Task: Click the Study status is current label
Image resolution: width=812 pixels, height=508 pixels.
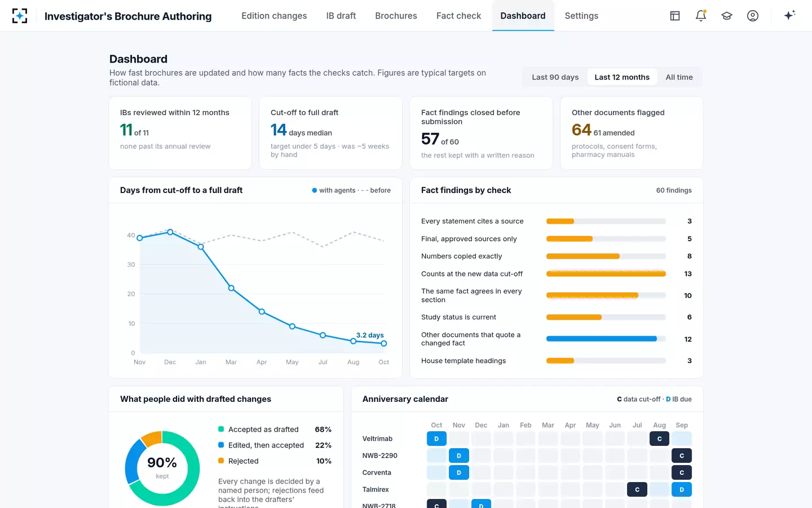Action: coord(458,317)
